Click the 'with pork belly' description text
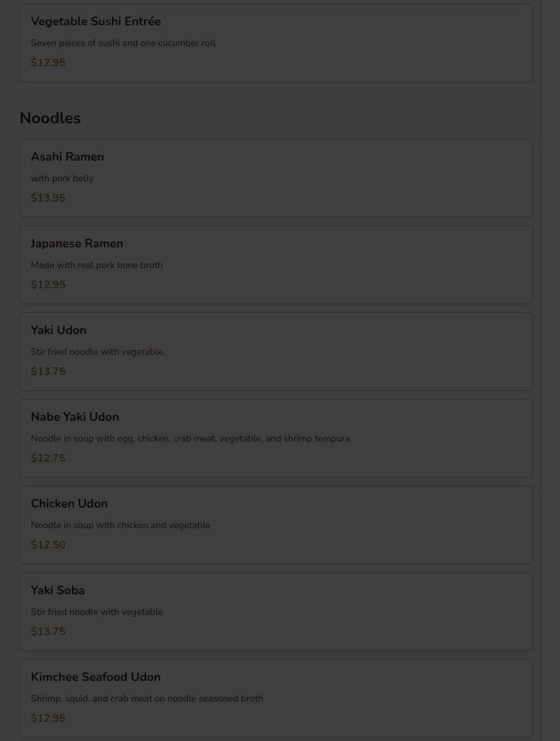Screen dimensions: 560x741 pyautogui.click(x=62, y=178)
